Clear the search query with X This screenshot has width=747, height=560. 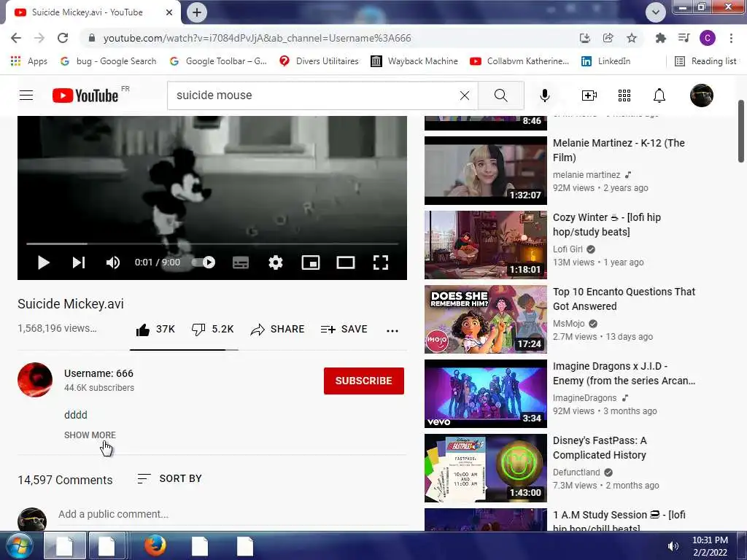[465, 96]
